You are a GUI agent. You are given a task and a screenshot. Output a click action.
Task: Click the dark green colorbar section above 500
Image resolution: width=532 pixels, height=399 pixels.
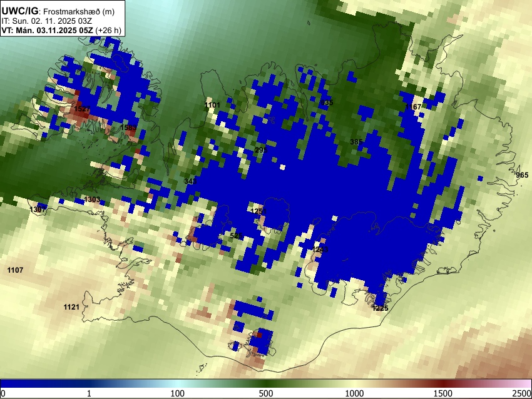(266, 383)
